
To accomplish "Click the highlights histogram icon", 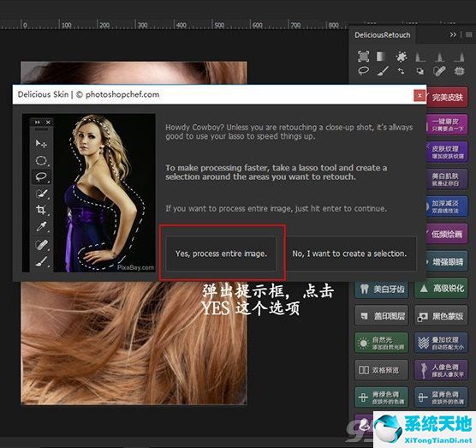I will [459, 57].
